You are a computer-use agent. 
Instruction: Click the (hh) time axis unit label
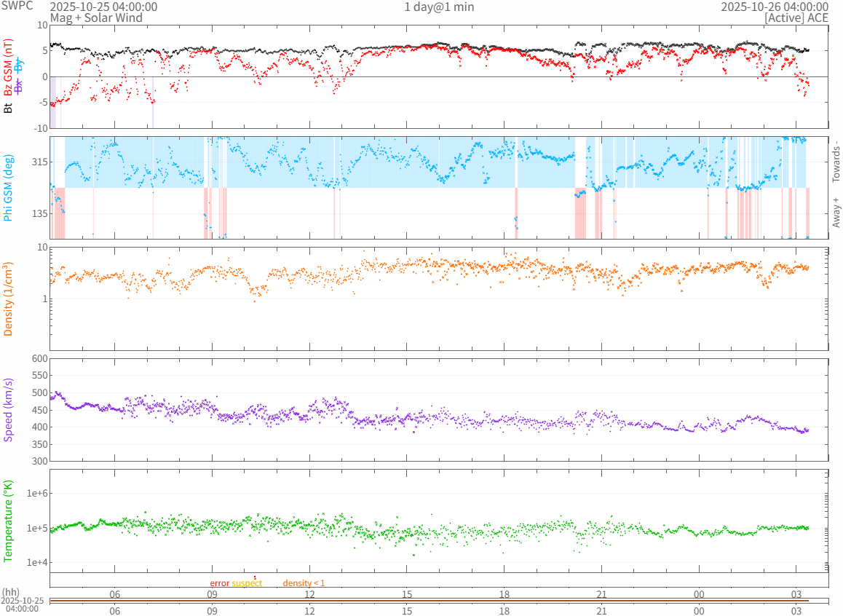[11, 592]
